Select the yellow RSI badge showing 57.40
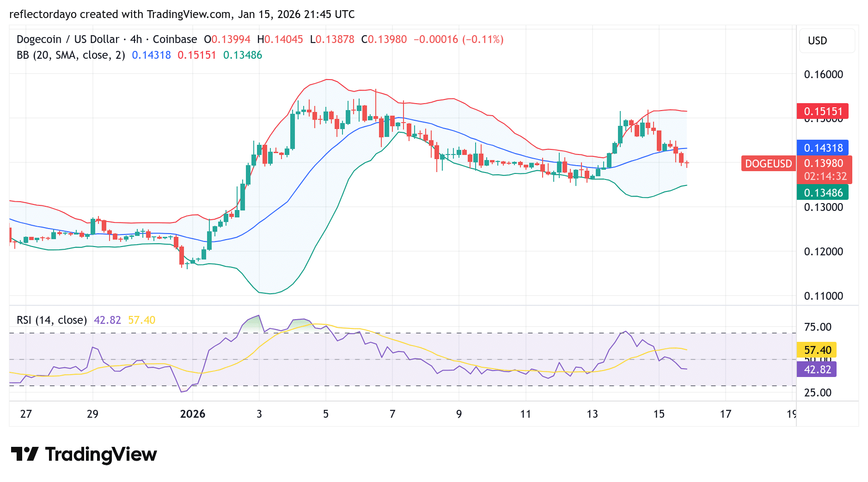The width and height of the screenshot is (868, 482). pyautogui.click(x=816, y=350)
